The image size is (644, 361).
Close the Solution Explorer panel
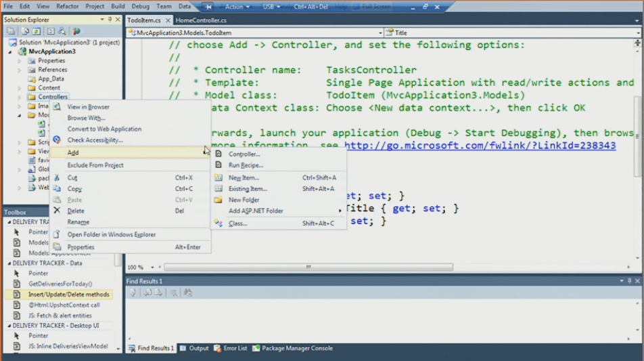118,20
